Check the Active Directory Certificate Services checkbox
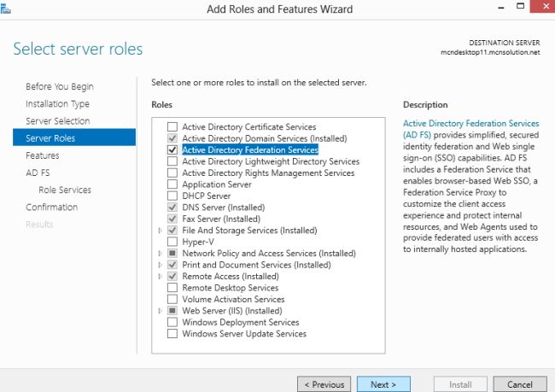Image resolution: width=555 pixels, height=392 pixels. click(x=172, y=126)
